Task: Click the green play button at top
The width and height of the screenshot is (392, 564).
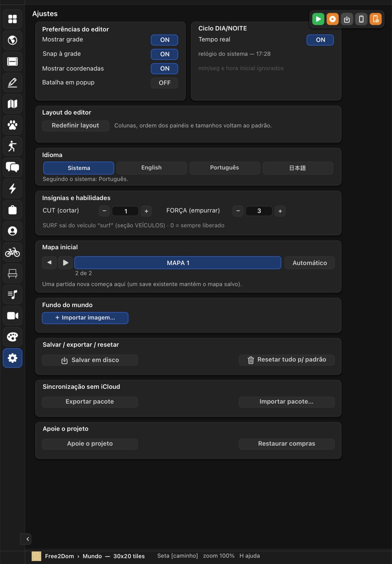Action: click(x=318, y=19)
